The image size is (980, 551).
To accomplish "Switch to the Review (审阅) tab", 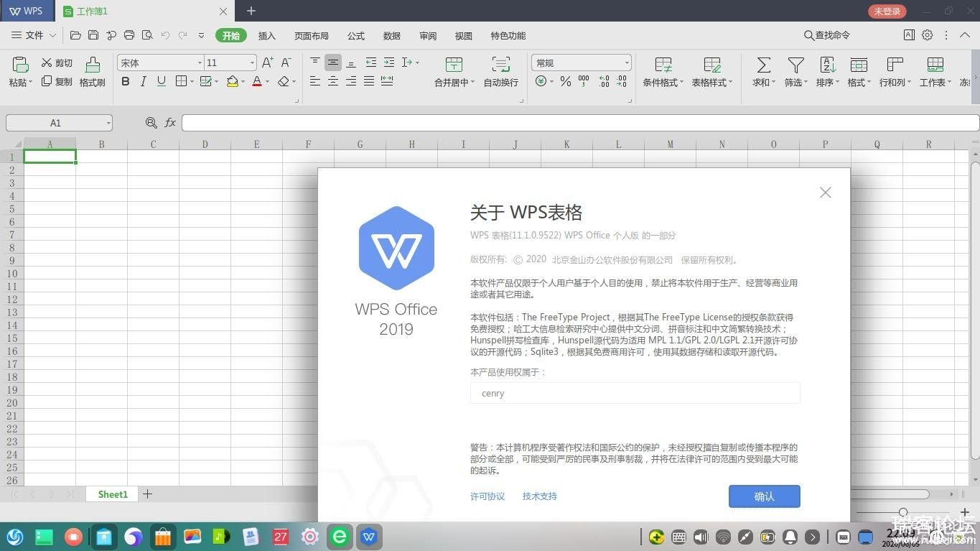I will (428, 36).
